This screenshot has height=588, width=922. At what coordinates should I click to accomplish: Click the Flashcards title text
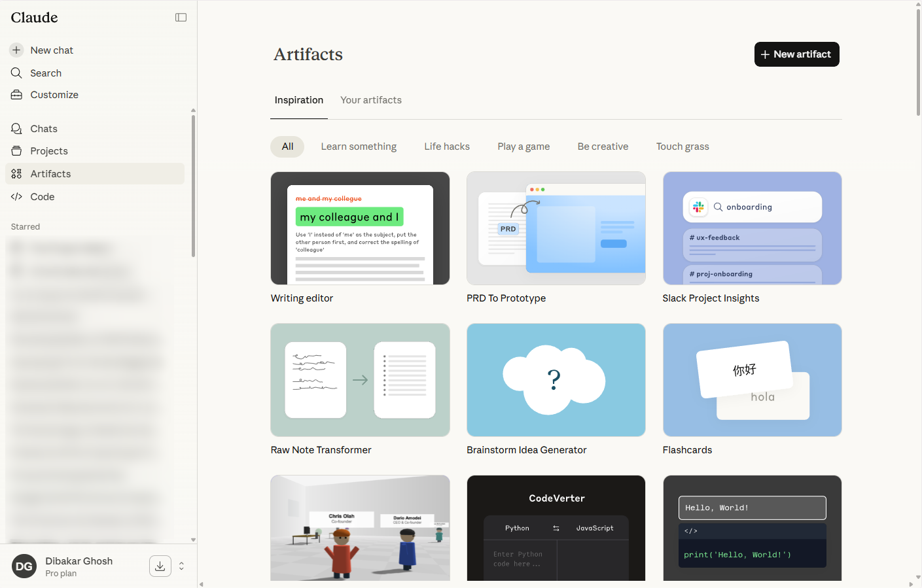(687, 450)
